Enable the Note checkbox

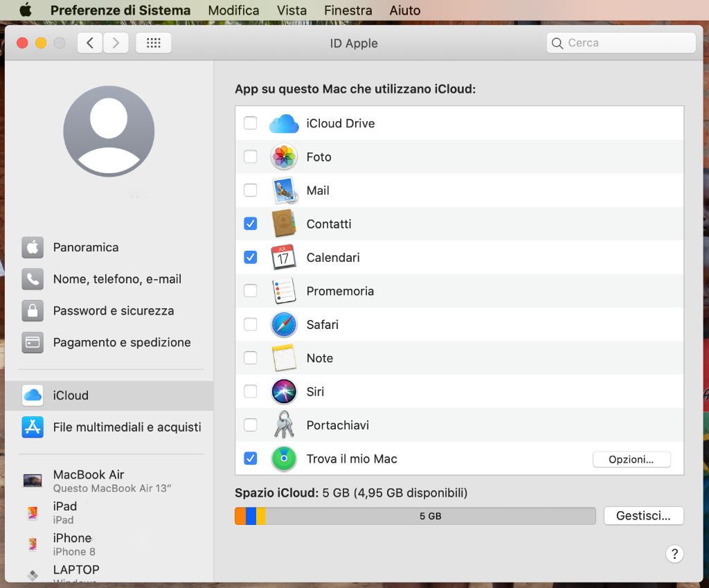pos(251,358)
